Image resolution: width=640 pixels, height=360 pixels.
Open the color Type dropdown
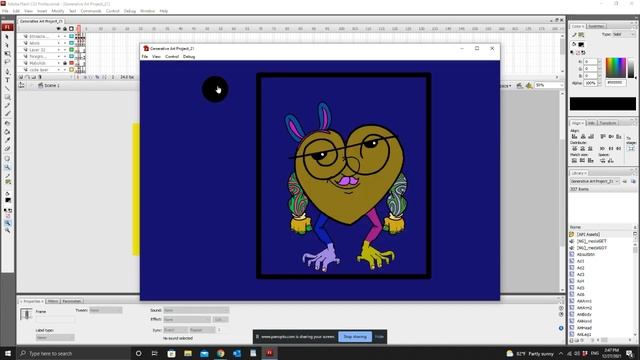(x=624, y=35)
